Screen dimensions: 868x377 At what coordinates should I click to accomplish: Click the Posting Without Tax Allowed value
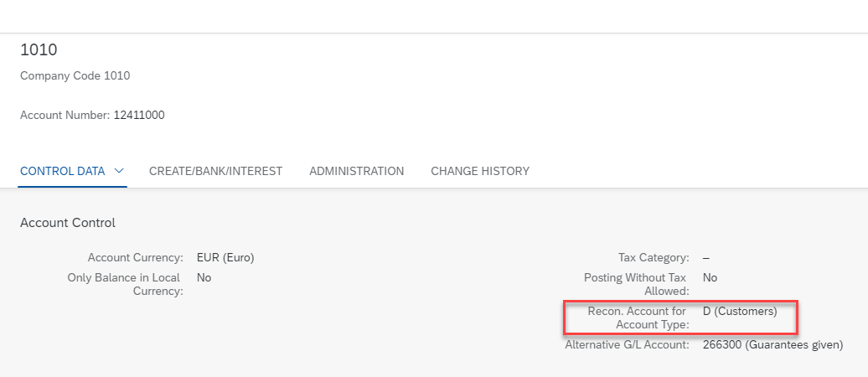[x=710, y=277]
